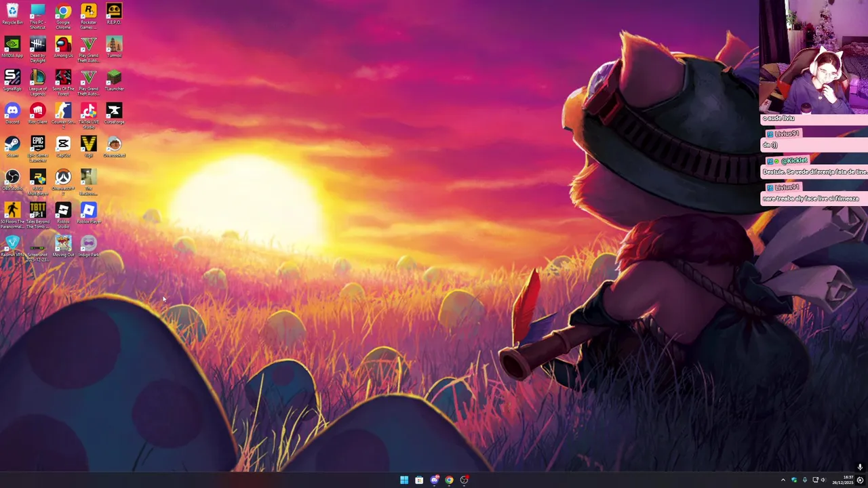Launch Google Chrome from the desktop

(x=63, y=16)
